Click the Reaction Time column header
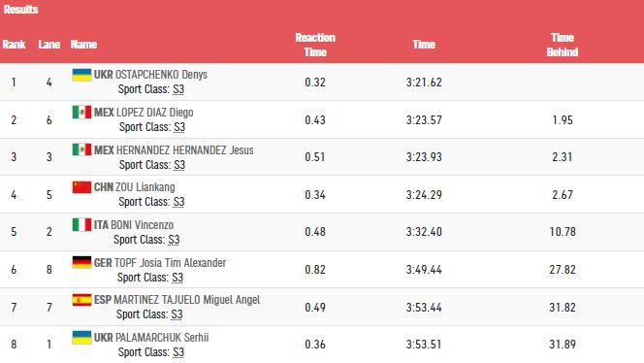 [315, 45]
